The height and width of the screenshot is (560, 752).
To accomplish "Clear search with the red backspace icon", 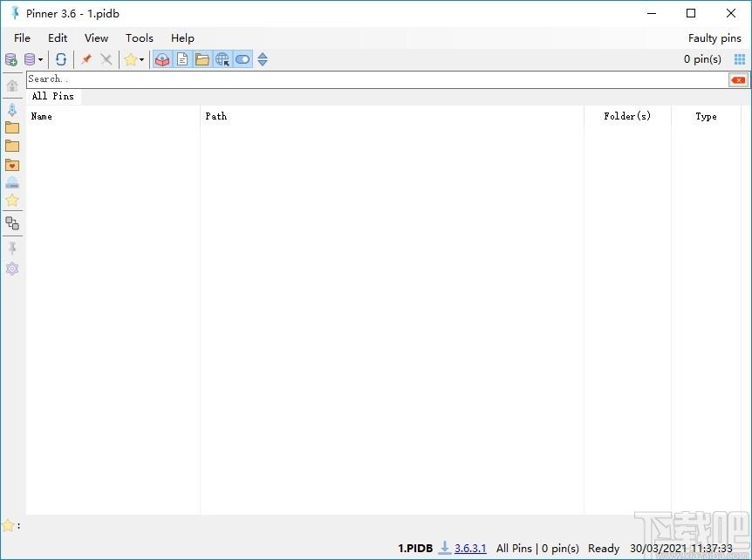I will tap(738, 79).
